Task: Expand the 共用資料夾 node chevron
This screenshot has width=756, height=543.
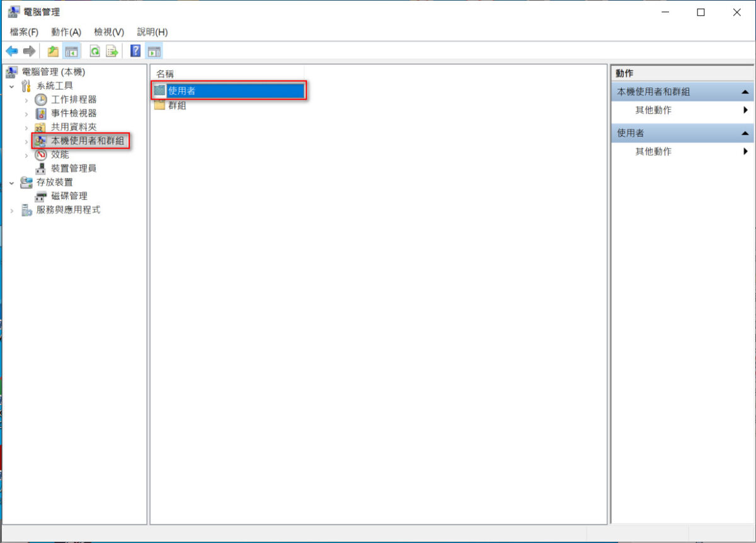Action: coord(26,127)
